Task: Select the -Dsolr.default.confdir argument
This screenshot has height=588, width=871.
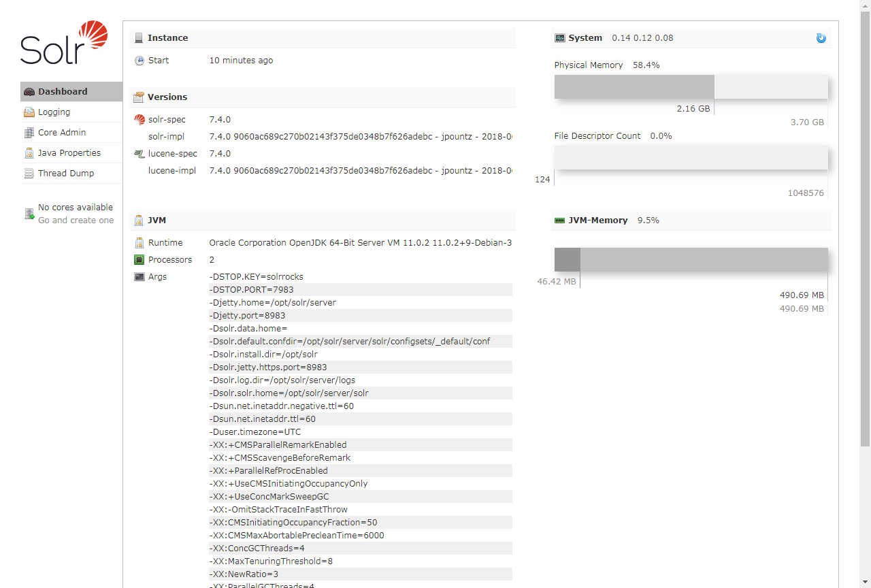Action: coord(350,342)
